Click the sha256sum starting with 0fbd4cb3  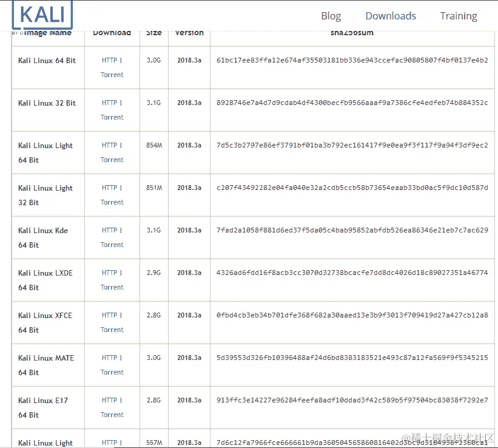point(352,315)
